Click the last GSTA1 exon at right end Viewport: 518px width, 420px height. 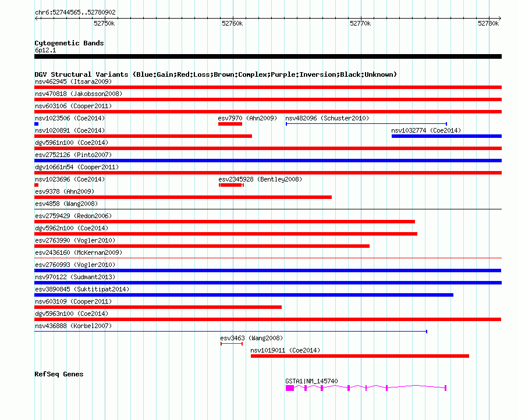tap(446, 388)
